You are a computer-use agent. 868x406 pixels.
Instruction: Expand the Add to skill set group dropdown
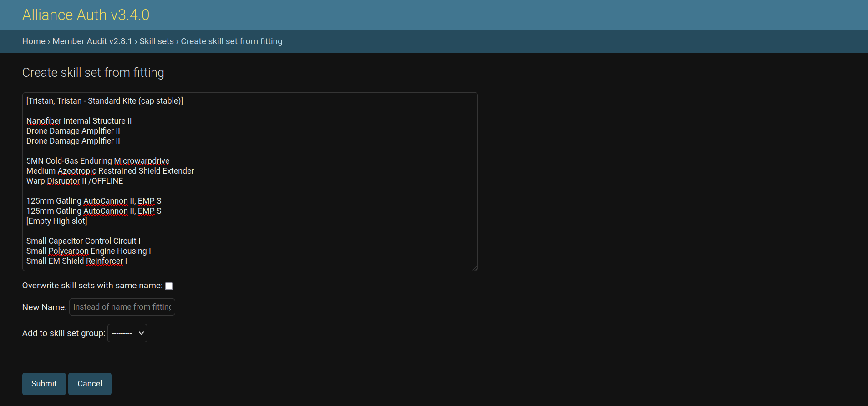[127, 333]
